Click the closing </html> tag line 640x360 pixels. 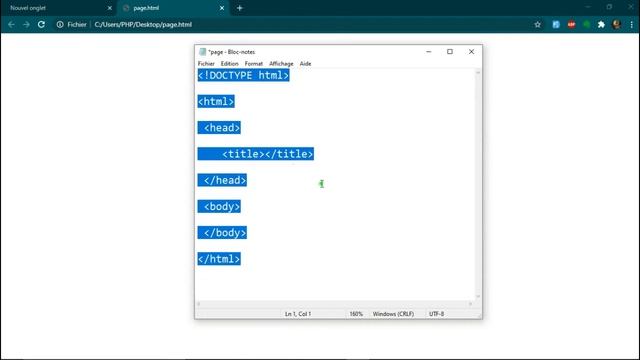pyautogui.click(x=219, y=259)
